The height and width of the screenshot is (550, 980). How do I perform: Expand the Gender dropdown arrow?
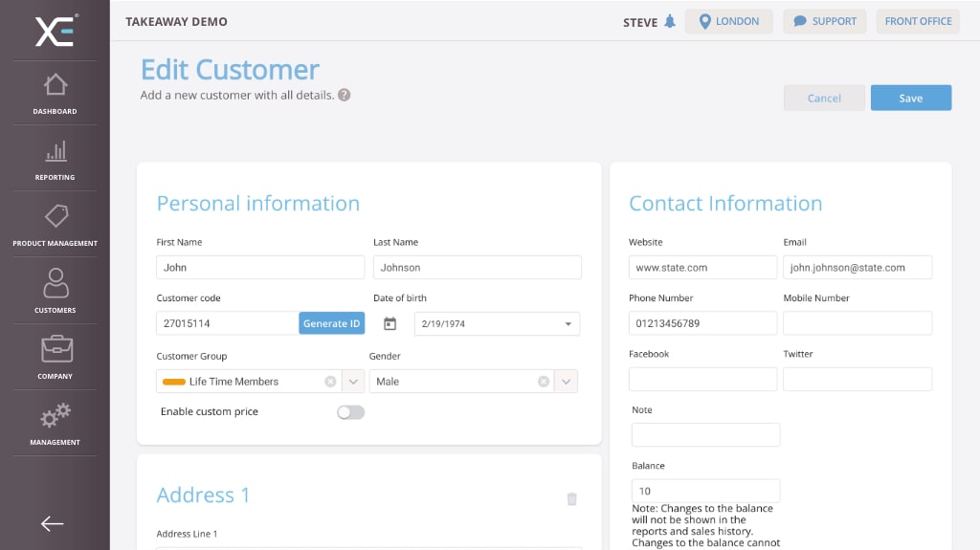coord(567,382)
